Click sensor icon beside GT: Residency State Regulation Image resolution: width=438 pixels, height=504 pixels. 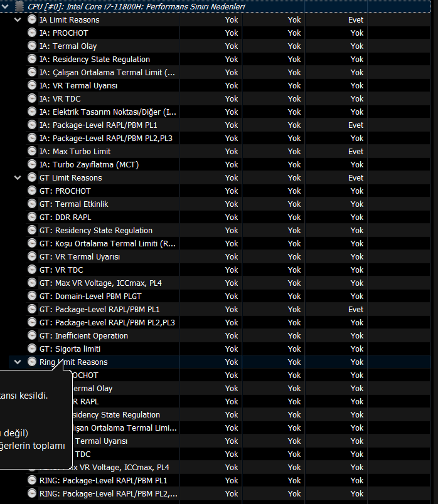point(32,231)
